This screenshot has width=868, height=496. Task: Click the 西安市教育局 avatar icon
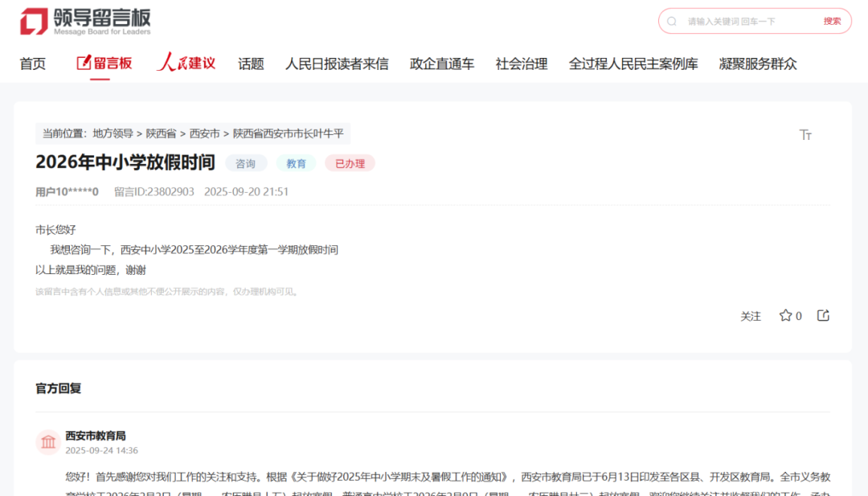48,442
